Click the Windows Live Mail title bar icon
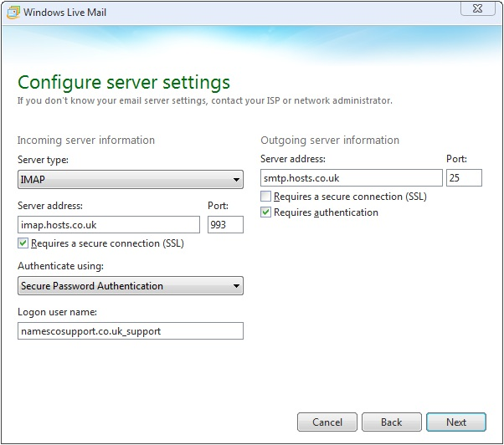 (13, 13)
